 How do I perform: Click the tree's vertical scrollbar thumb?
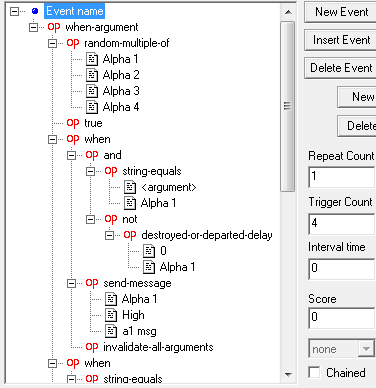coord(287,106)
